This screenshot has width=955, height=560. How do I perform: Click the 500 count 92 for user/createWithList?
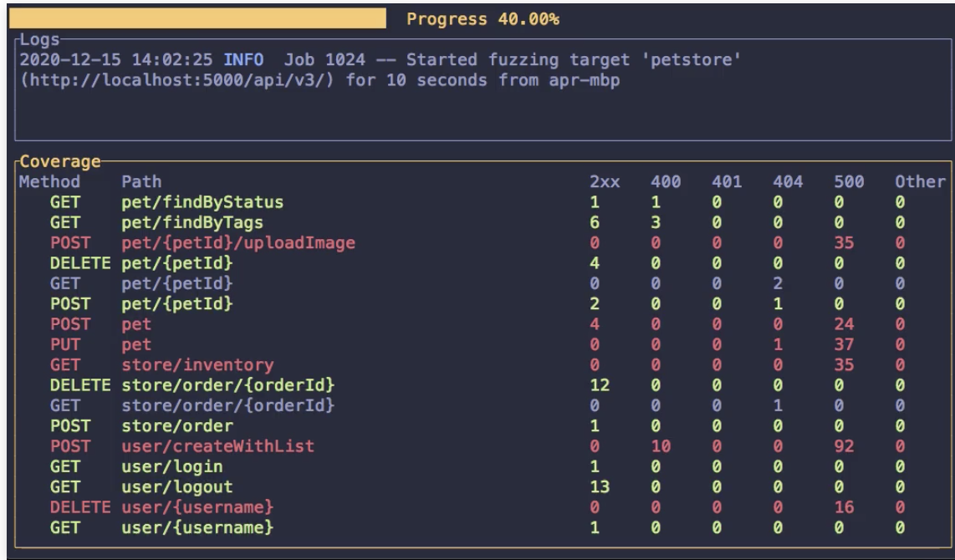[x=844, y=446]
